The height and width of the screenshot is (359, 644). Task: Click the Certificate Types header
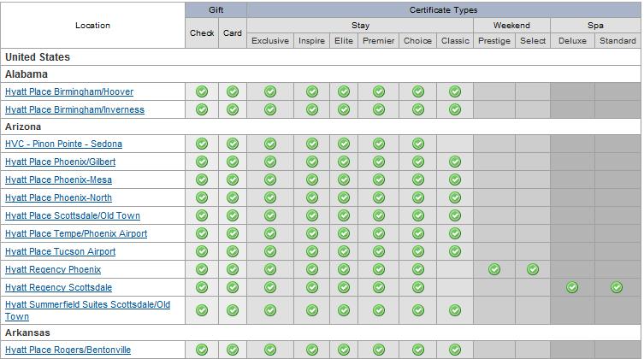click(x=444, y=10)
